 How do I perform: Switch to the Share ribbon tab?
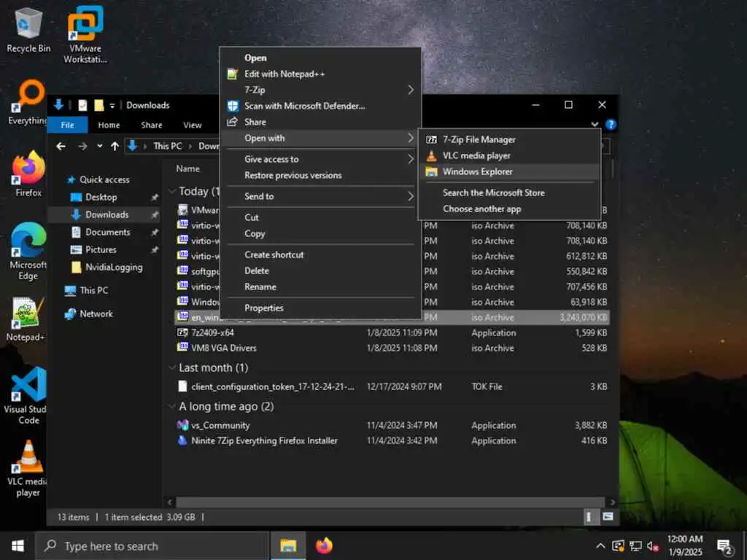(152, 125)
